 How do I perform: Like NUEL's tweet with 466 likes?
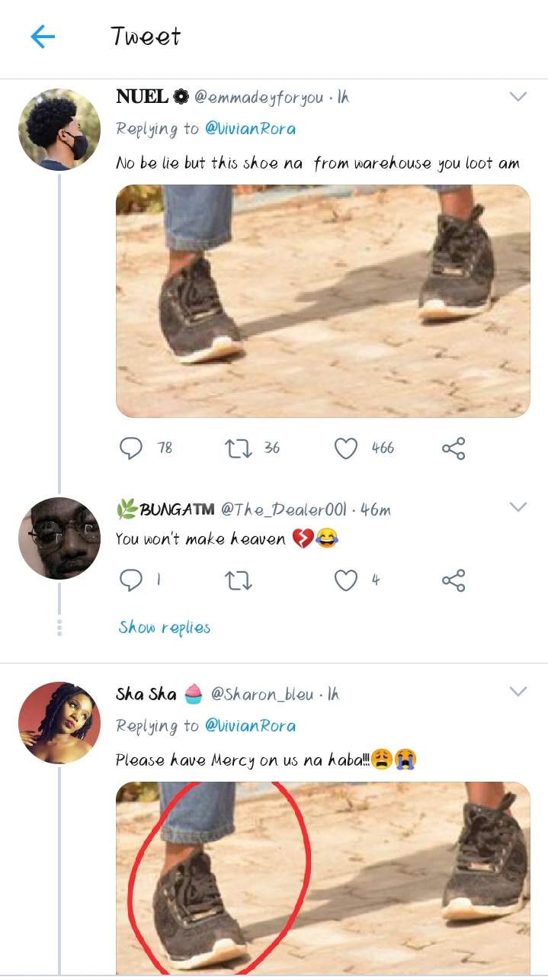pos(346,448)
